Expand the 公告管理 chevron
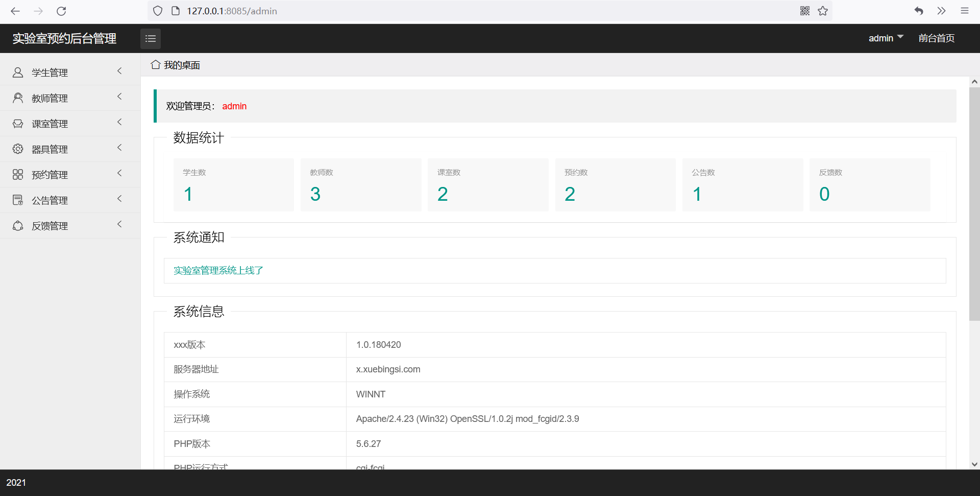The width and height of the screenshot is (980, 496). (119, 199)
